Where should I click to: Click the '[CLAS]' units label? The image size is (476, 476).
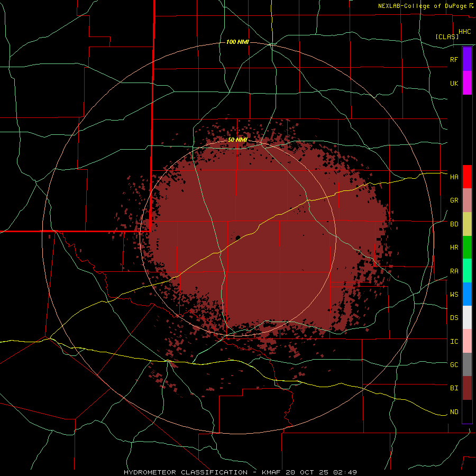pos(447,36)
